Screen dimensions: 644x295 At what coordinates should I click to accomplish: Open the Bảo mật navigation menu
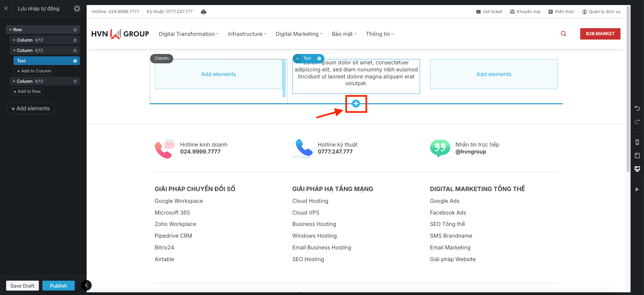pos(344,34)
